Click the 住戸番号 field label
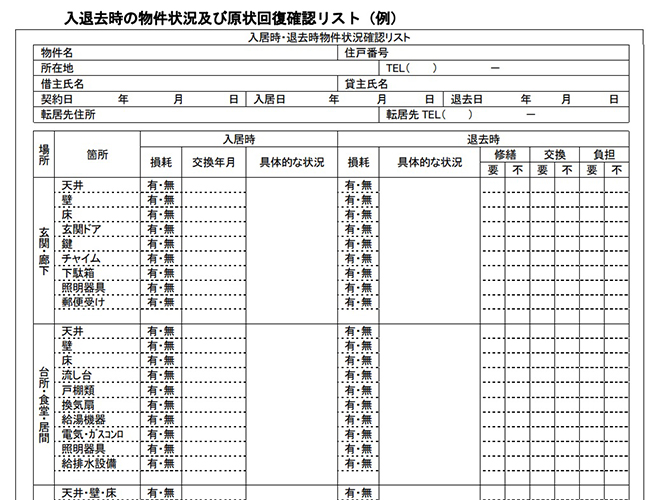Image resolution: width=660 pixels, height=500 pixels. click(366, 53)
